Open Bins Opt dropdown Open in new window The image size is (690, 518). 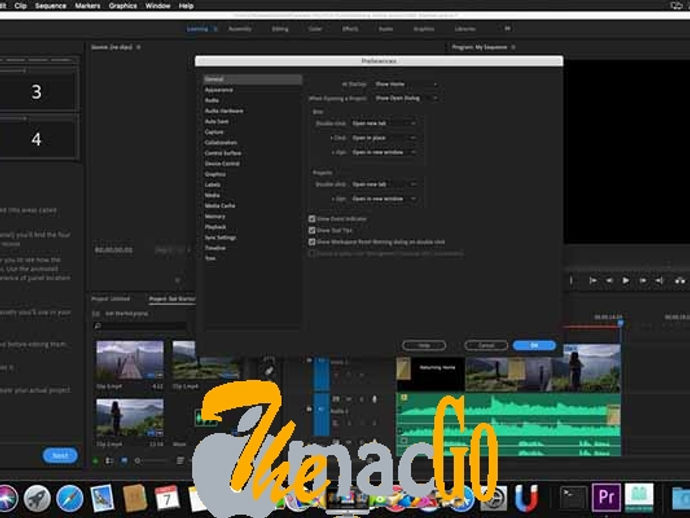point(384,152)
